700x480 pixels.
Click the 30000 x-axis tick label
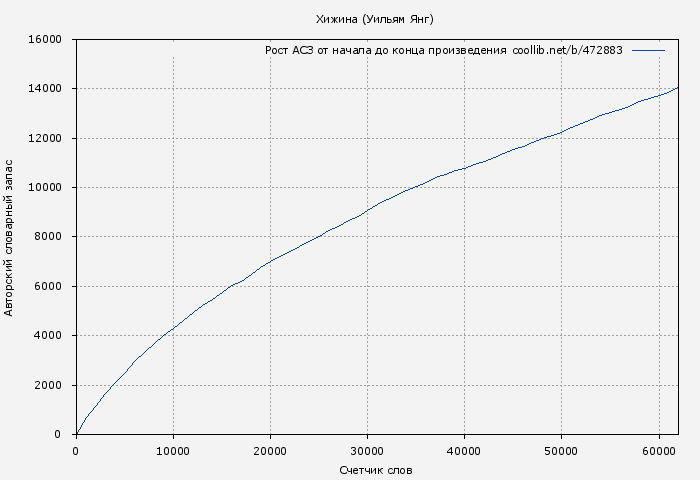tap(367, 451)
